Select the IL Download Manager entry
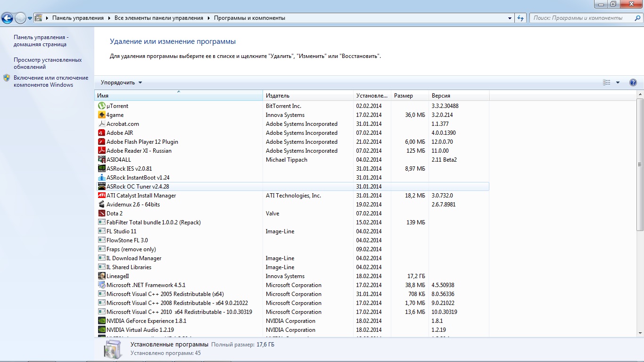The width and height of the screenshot is (644, 362). click(292, 258)
